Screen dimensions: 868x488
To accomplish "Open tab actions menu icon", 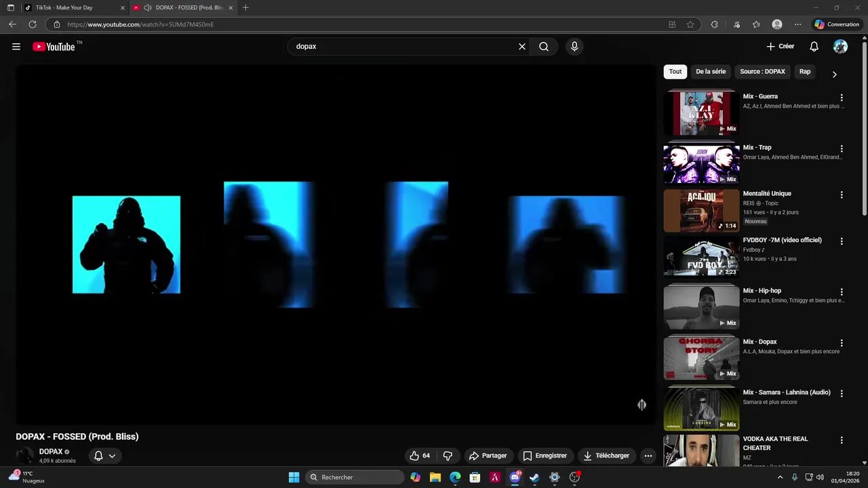I will pyautogui.click(x=11, y=7).
